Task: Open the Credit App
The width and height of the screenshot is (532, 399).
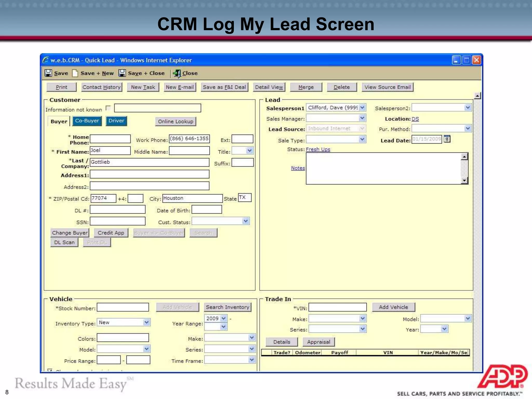Action: (x=111, y=233)
